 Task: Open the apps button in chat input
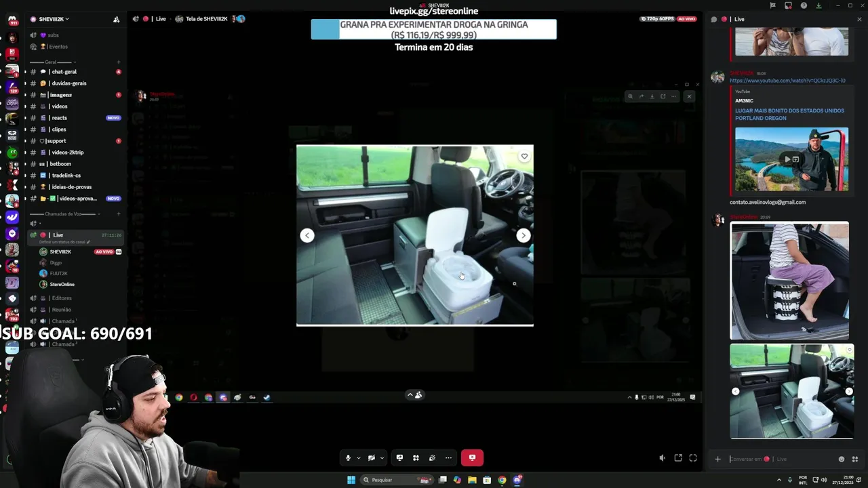(854, 459)
